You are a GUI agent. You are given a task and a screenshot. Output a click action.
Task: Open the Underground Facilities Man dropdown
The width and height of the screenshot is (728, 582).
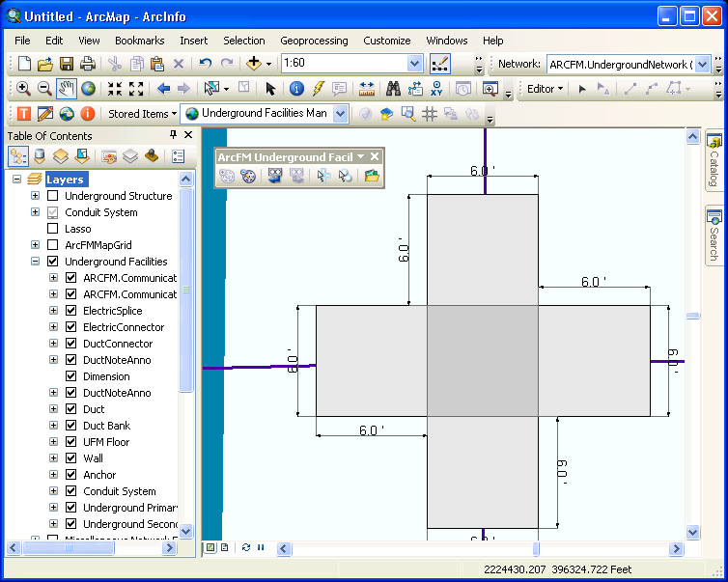click(x=340, y=113)
